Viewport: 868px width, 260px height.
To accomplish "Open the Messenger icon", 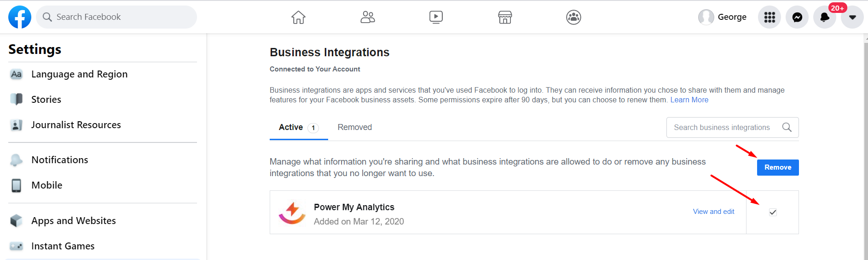I will pos(797,17).
